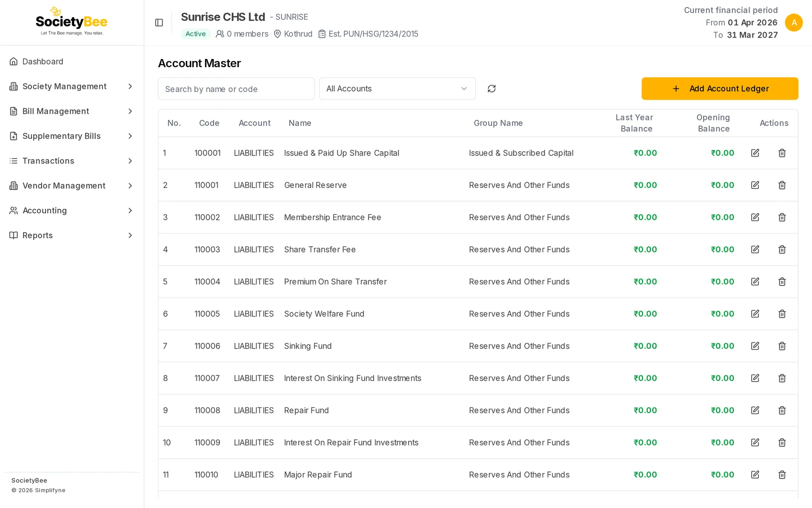
Task: Delete the General Reserve ledger
Action: point(782,185)
